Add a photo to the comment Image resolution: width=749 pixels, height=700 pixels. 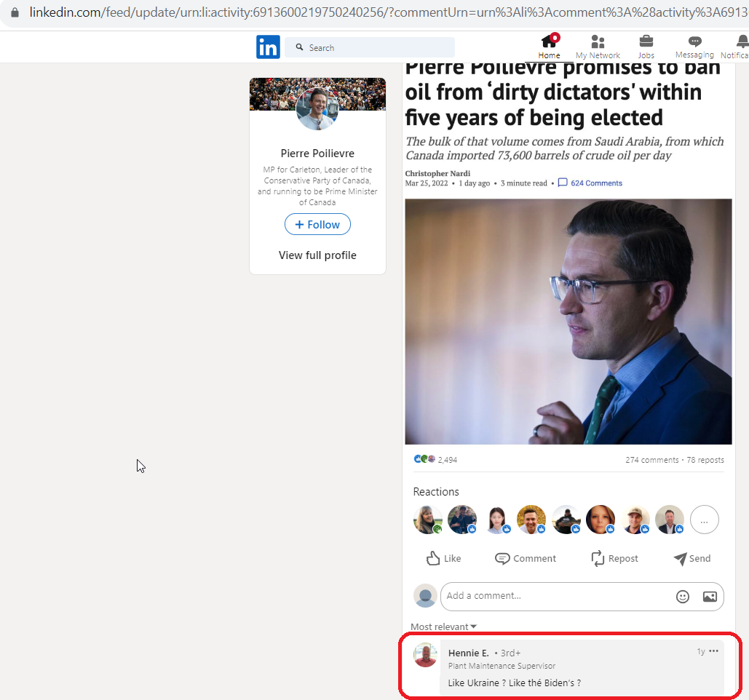tap(710, 597)
